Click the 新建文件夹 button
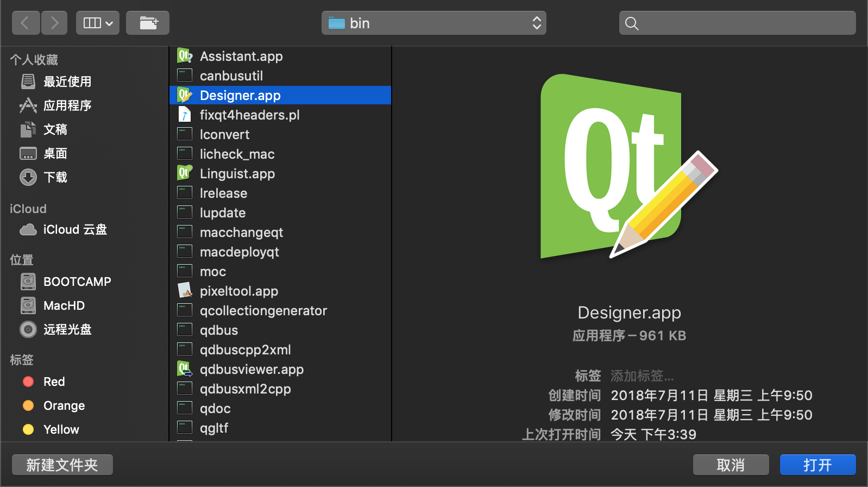Screen dimensions: 868x487 62,465
